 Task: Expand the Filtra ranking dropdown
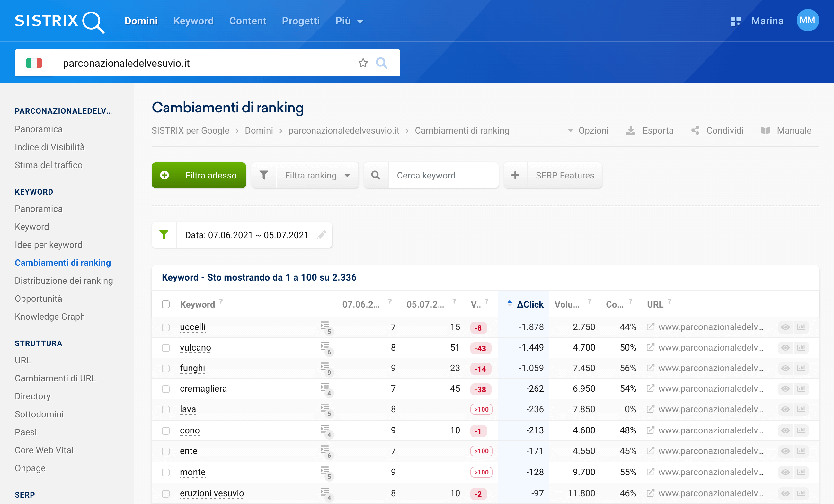[305, 175]
